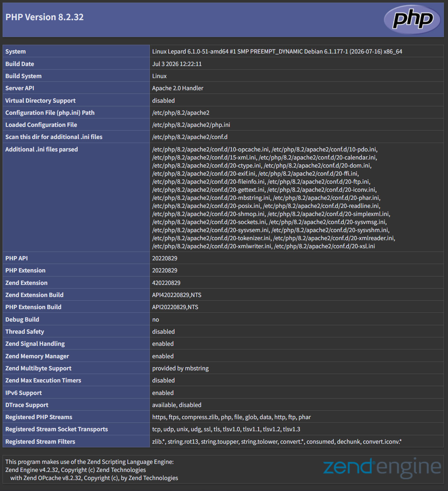448x491 pixels.
Task: Click the Zend Memory Manager label
Action: coord(37,356)
